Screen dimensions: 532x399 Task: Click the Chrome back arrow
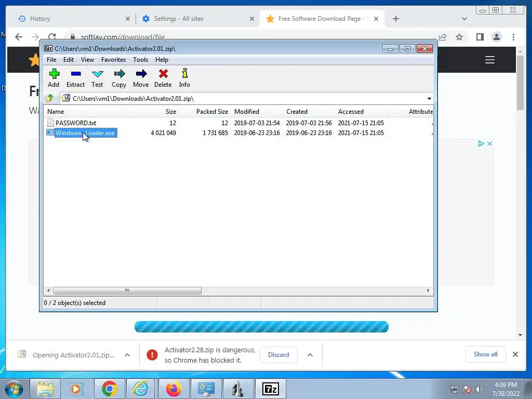pyautogui.click(x=19, y=37)
